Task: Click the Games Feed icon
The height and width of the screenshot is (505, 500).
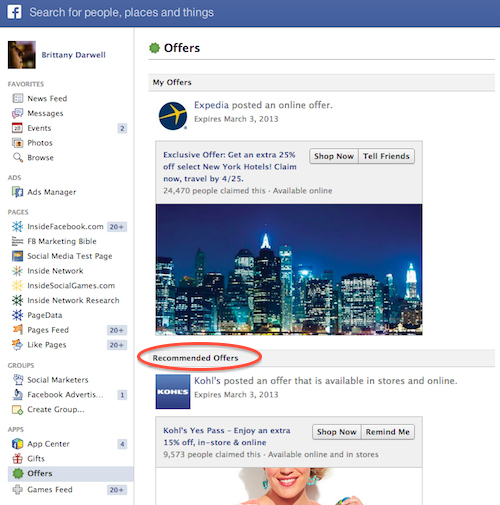Action: point(17,490)
